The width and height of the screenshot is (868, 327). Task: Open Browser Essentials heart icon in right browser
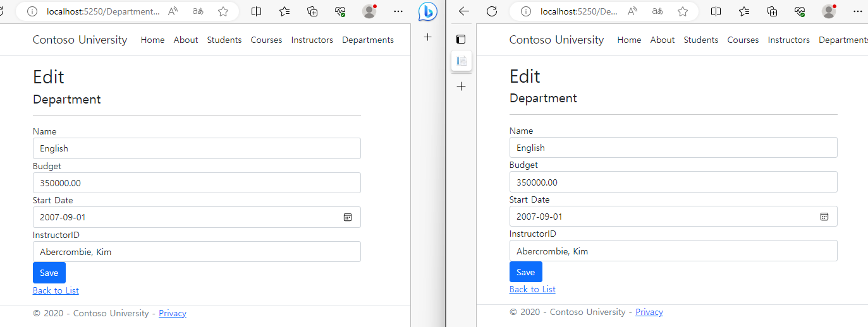(800, 11)
